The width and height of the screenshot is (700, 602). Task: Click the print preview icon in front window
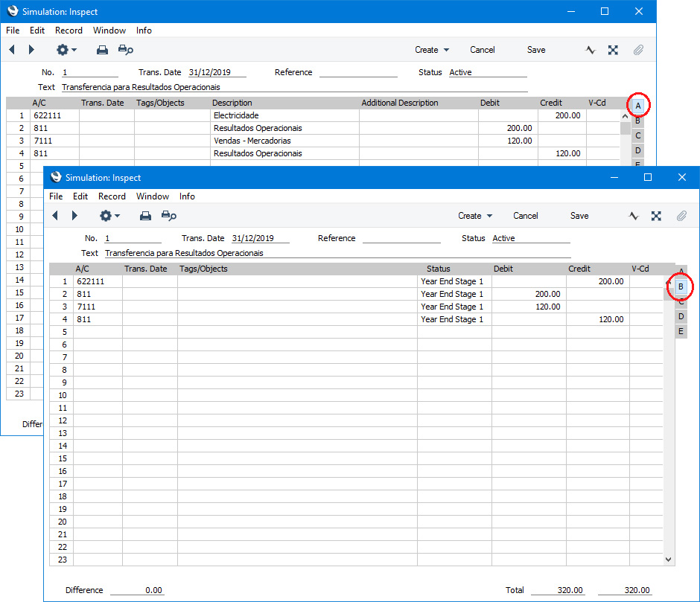point(169,216)
